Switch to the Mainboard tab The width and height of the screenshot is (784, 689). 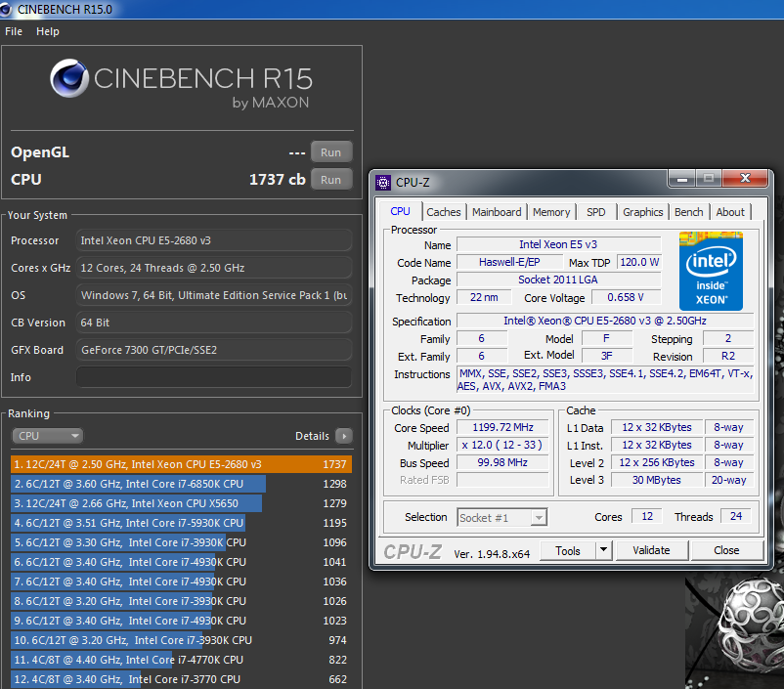(x=497, y=212)
